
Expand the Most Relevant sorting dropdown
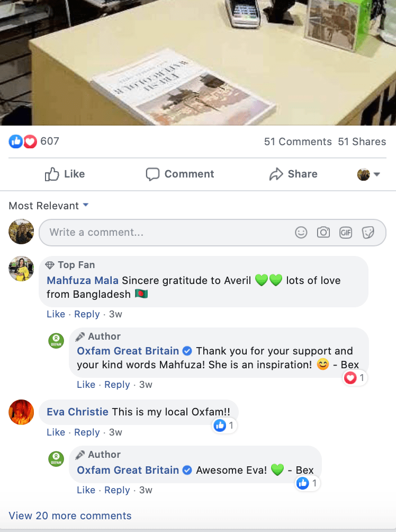coord(49,206)
